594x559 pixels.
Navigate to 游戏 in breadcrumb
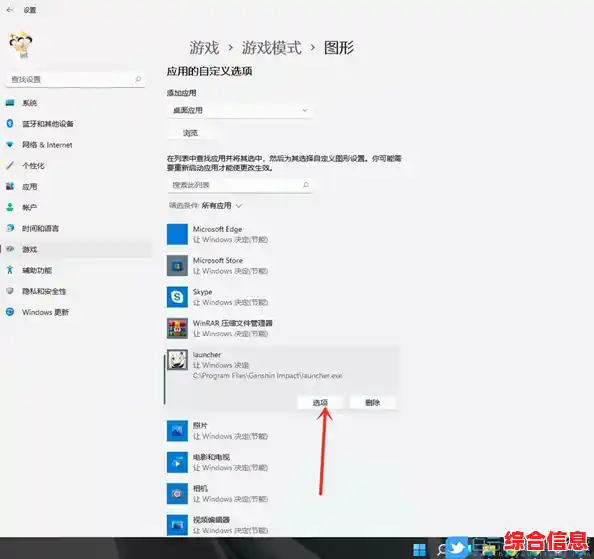coord(204,48)
